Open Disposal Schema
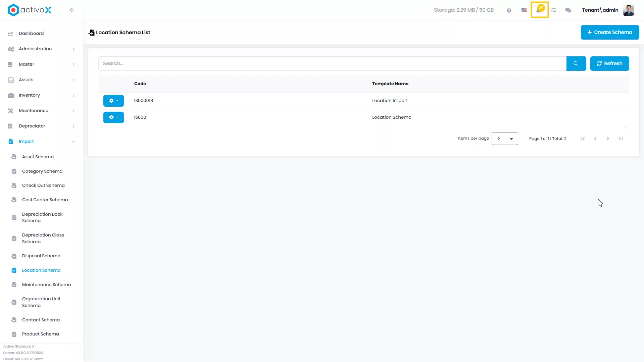Screen dimensions: 644x362 [x=41, y=256]
